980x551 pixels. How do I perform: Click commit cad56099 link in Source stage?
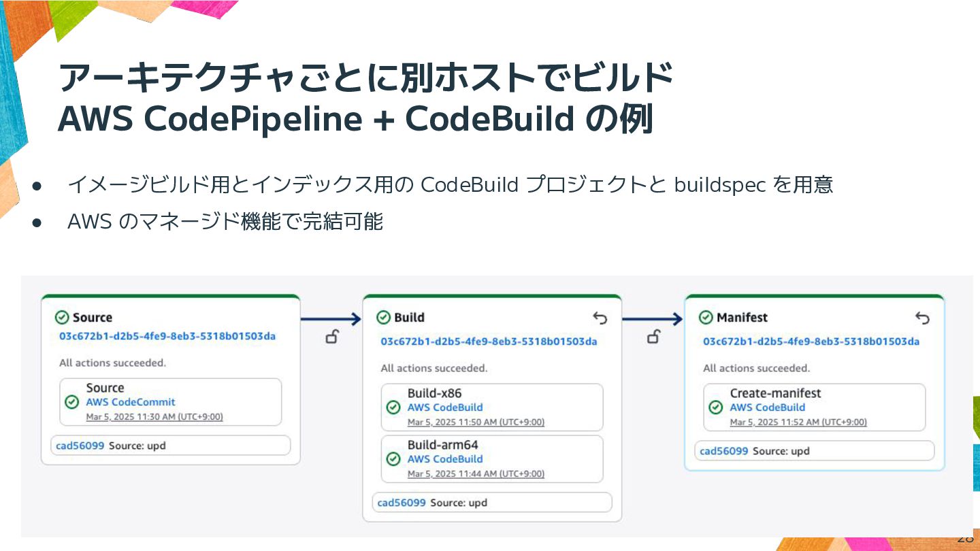tap(80, 446)
